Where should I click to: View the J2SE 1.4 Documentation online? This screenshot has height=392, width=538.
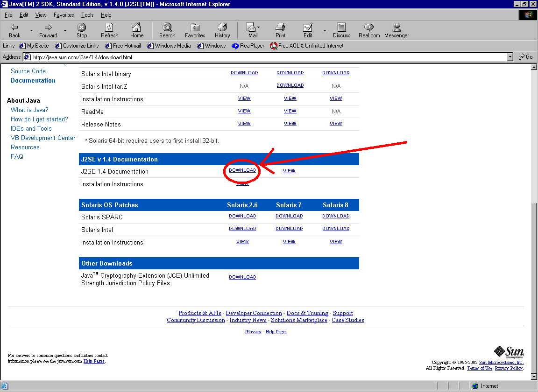pyautogui.click(x=289, y=170)
